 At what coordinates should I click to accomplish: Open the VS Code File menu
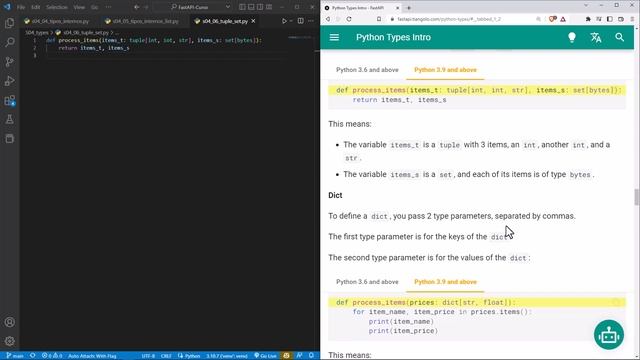(21, 7)
